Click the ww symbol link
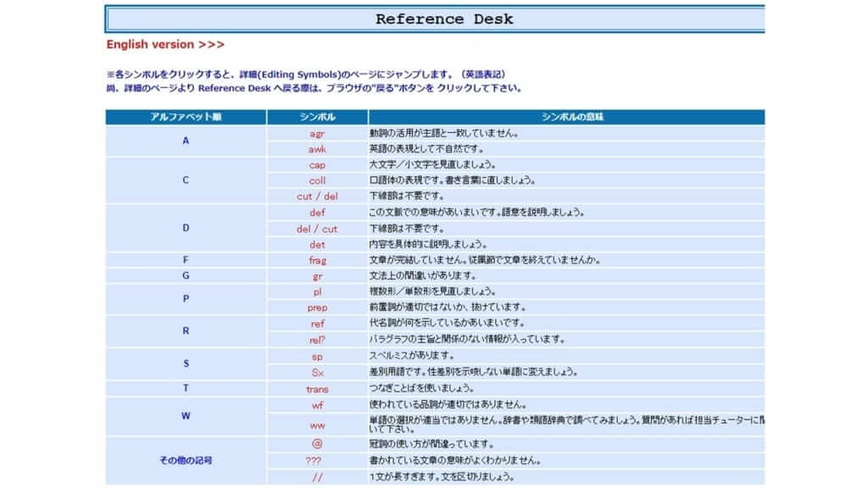 [317, 425]
